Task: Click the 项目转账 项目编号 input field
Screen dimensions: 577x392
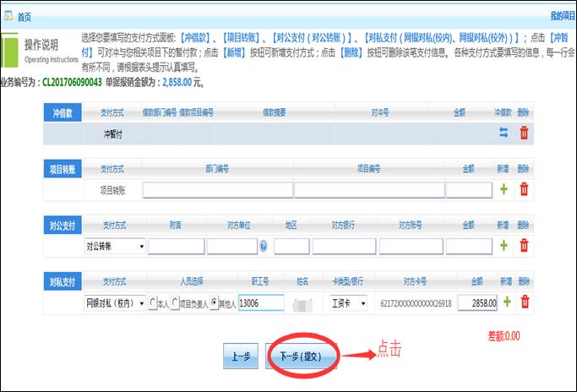Action: [x=369, y=190]
